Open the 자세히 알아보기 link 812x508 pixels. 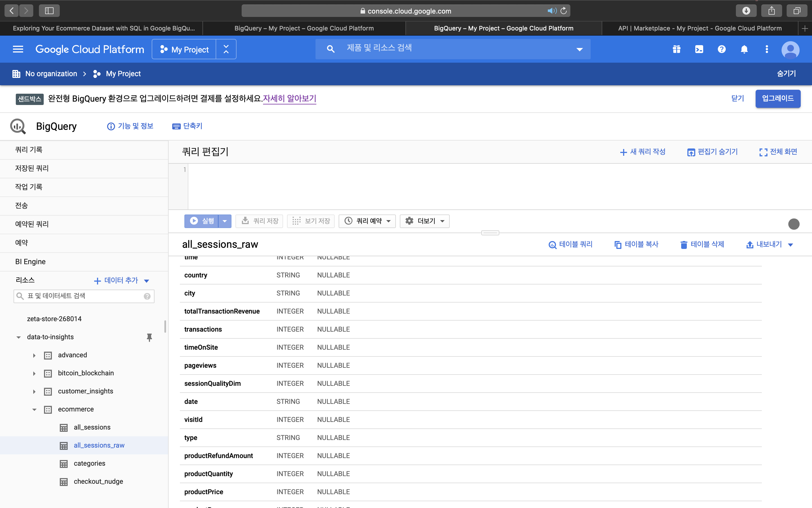[x=289, y=98]
